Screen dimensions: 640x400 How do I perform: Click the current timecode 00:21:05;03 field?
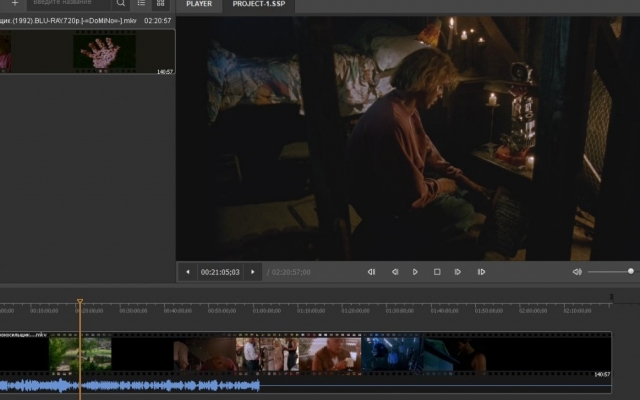(x=220, y=272)
